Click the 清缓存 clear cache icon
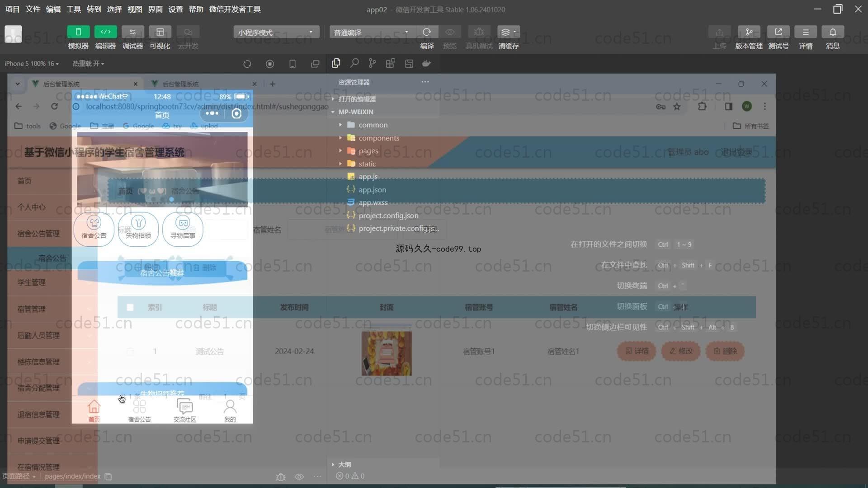 pos(509,32)
